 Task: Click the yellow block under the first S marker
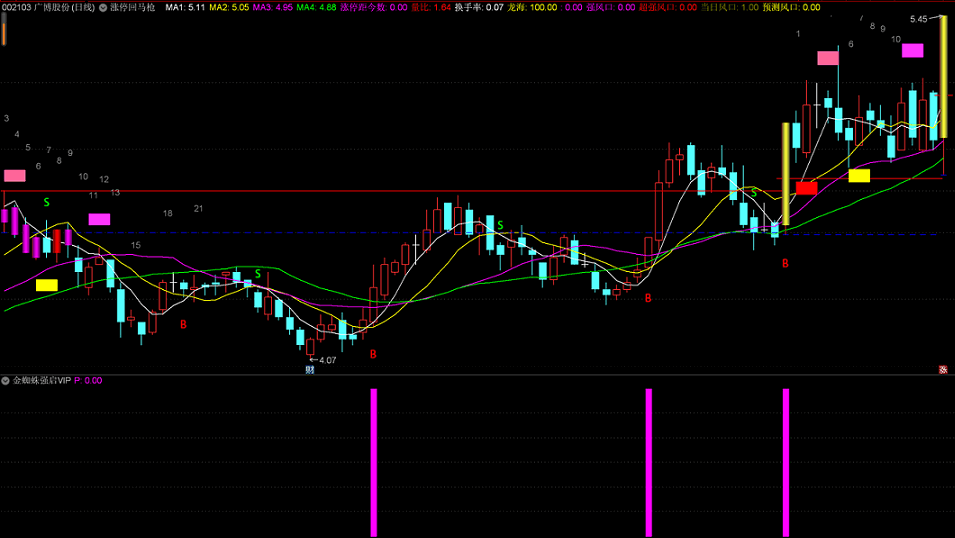[47, 285]
